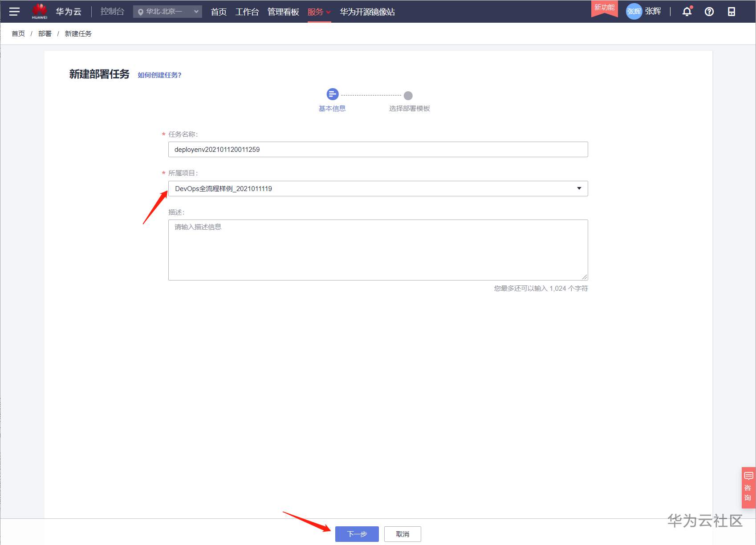Open the 所属项目 project dropdown
This screenshot has width=756, height=545.
click(x=378, y=188)
